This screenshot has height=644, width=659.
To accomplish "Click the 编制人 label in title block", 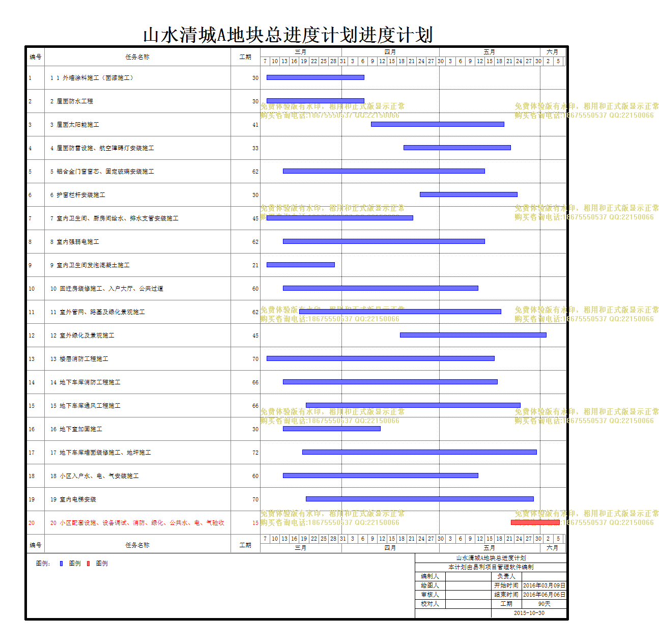I will (x=430, y=576).
